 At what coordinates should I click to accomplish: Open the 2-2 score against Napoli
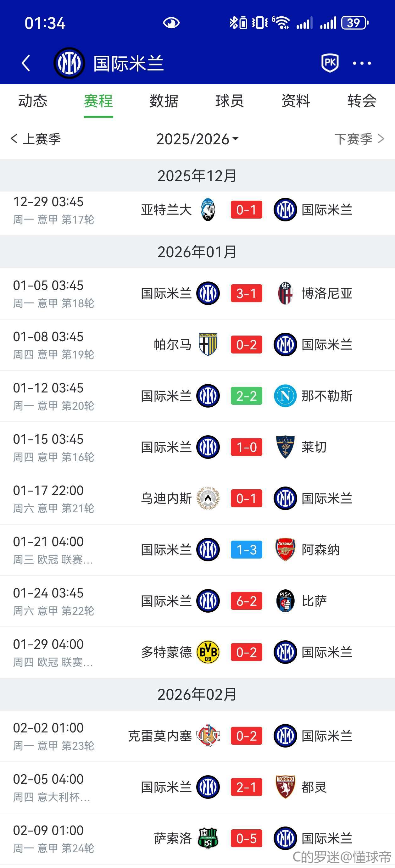click(246, 396)
